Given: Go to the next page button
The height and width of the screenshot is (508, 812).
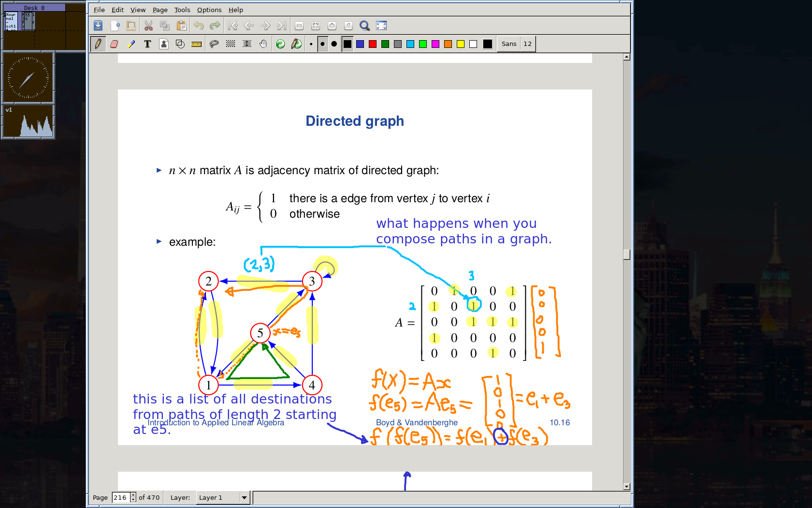Looking at the screenshot, I should (265, 26).
